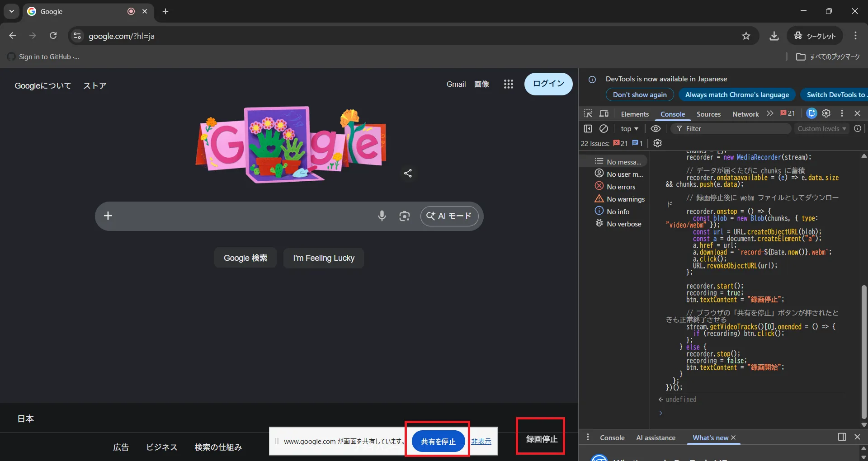Click Don't show again
This screenshot has height=461, width=868.
[x=640, y=95]
